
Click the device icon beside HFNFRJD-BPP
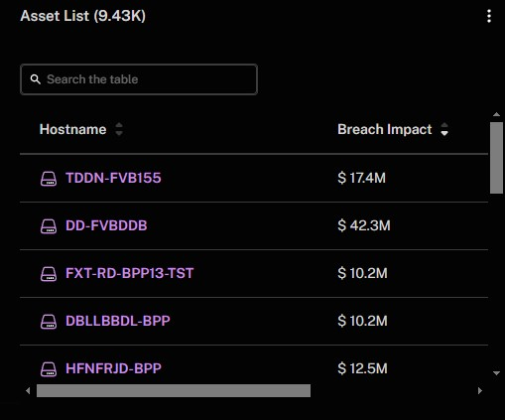[x=49, y=369]
